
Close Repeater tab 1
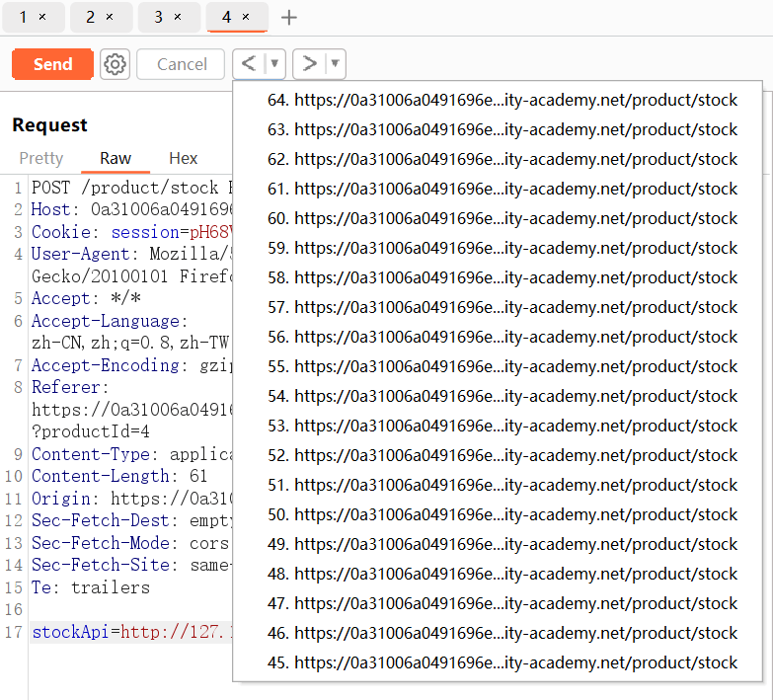[x=43, y=17]
